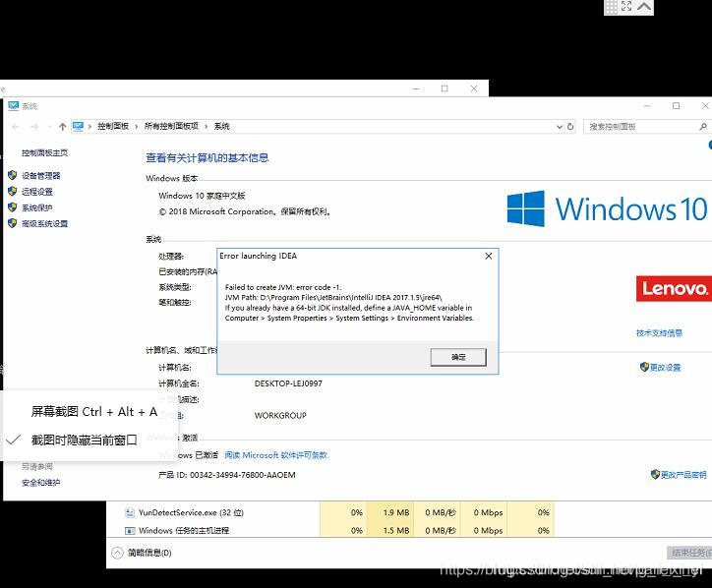Screen dimensions: 712x588
Task: Click the 查看有关计算机的基本信息 heading
Action: point(208,158)
